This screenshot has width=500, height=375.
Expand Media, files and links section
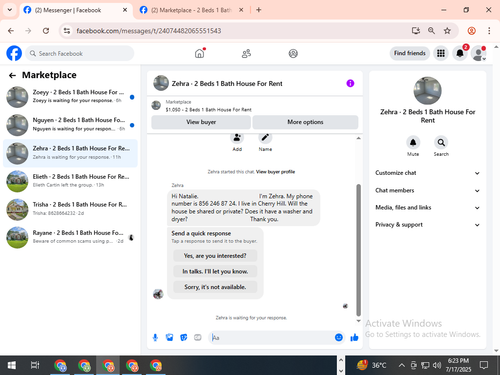(428, 207)
